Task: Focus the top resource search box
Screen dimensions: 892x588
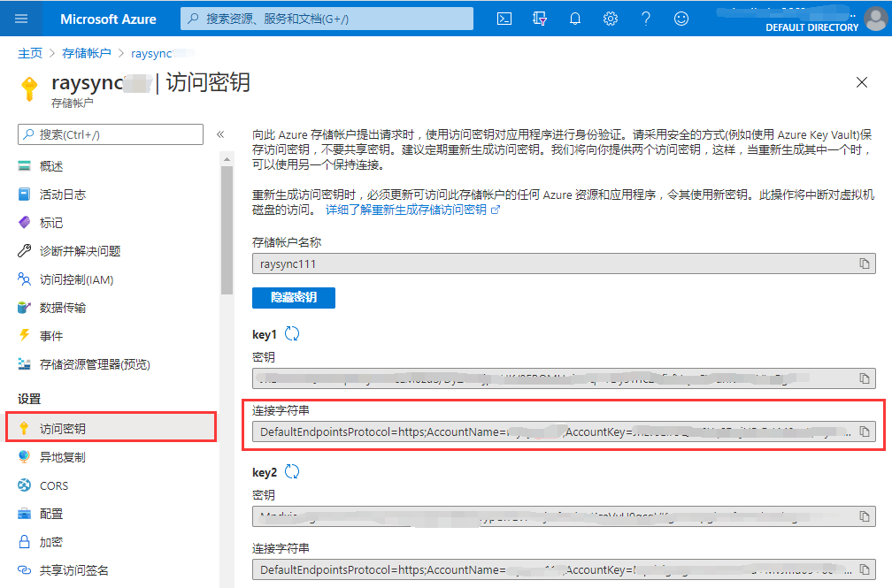Action: [x=327, y=19]
